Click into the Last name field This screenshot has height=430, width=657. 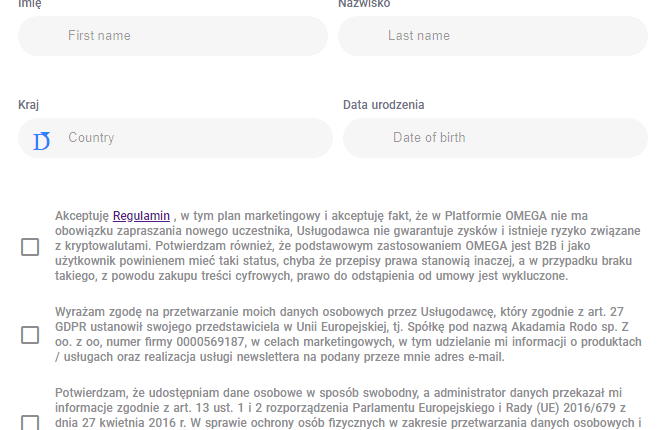click(492, 36)
